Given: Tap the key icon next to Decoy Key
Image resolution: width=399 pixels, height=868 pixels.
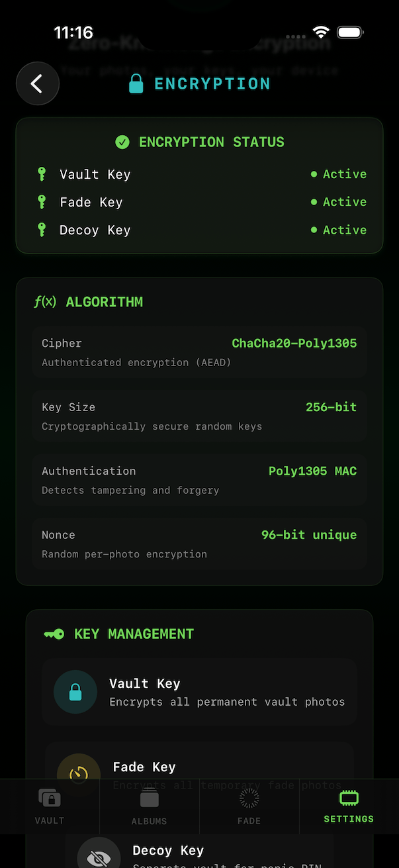Looking at the screenshot, I should pyautogui.click(x=41, y=230).
